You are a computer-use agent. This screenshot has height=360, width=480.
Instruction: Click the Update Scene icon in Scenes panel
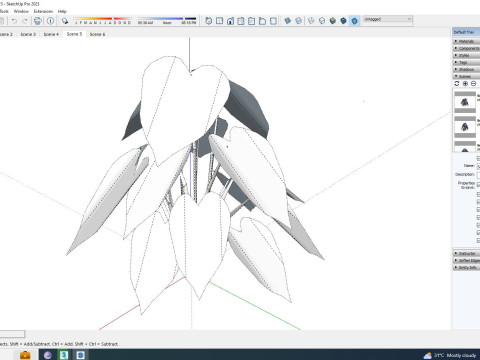click(457, 84)
